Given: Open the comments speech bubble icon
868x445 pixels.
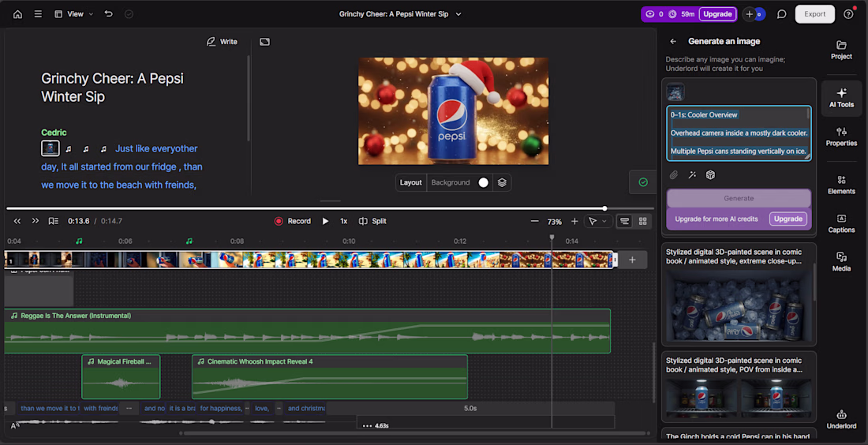Looking at the screenshot, I should (x=781, y=14).
